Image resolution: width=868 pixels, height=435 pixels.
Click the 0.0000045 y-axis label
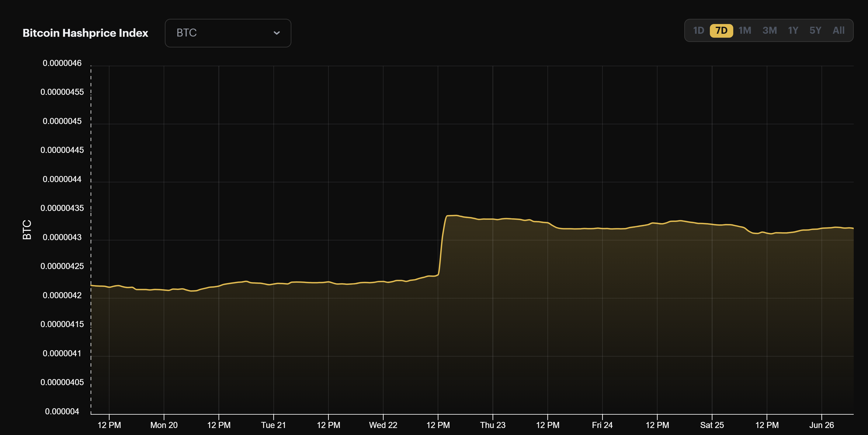[x=62, y=121]
